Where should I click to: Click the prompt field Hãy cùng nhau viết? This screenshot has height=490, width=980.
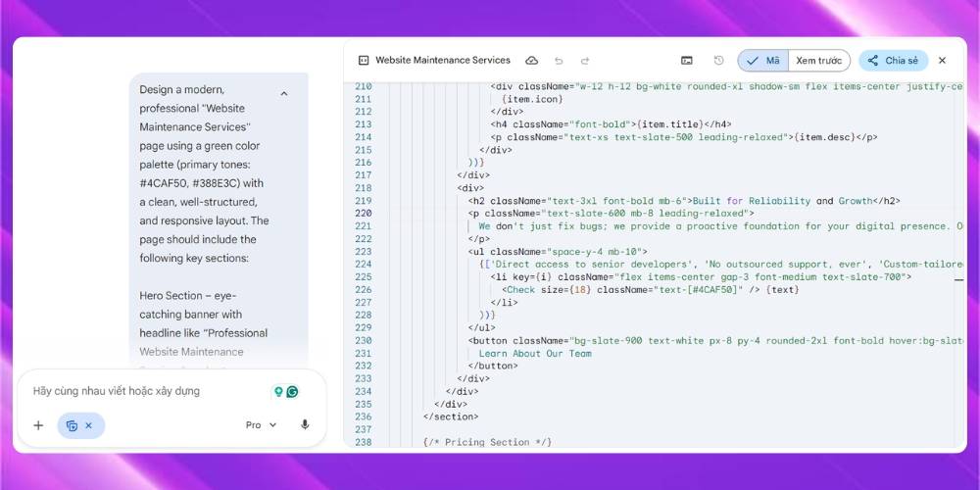tap(117, 391)
